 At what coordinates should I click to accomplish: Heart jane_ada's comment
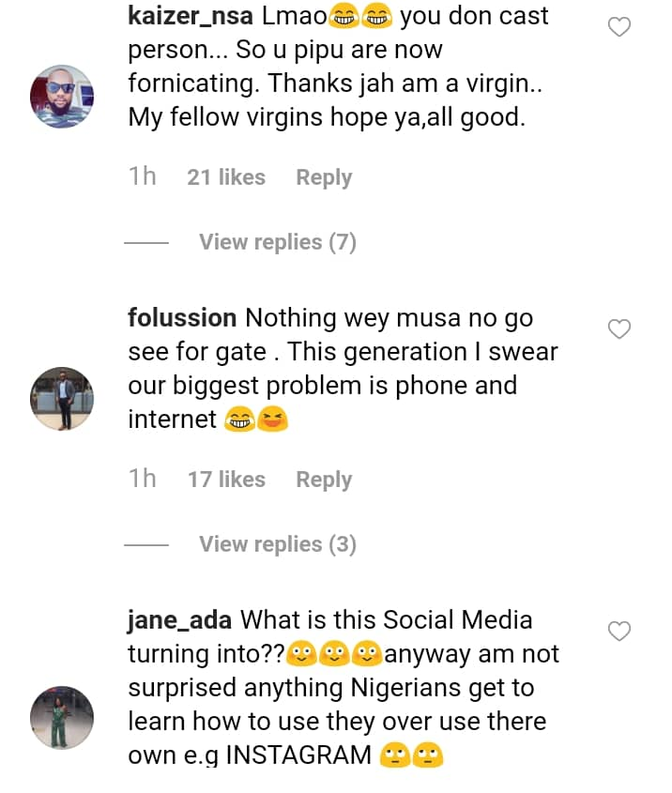(619, 632)
